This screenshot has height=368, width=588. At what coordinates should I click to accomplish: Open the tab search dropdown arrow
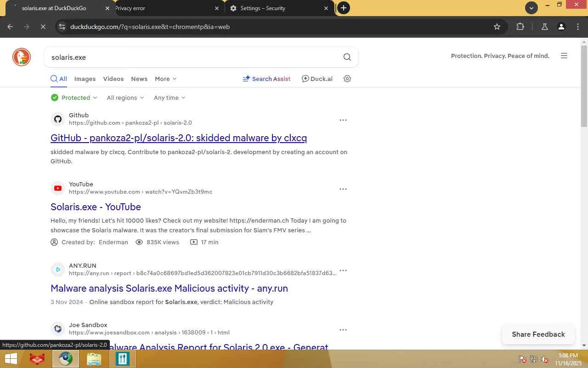(x=531, y=8)
